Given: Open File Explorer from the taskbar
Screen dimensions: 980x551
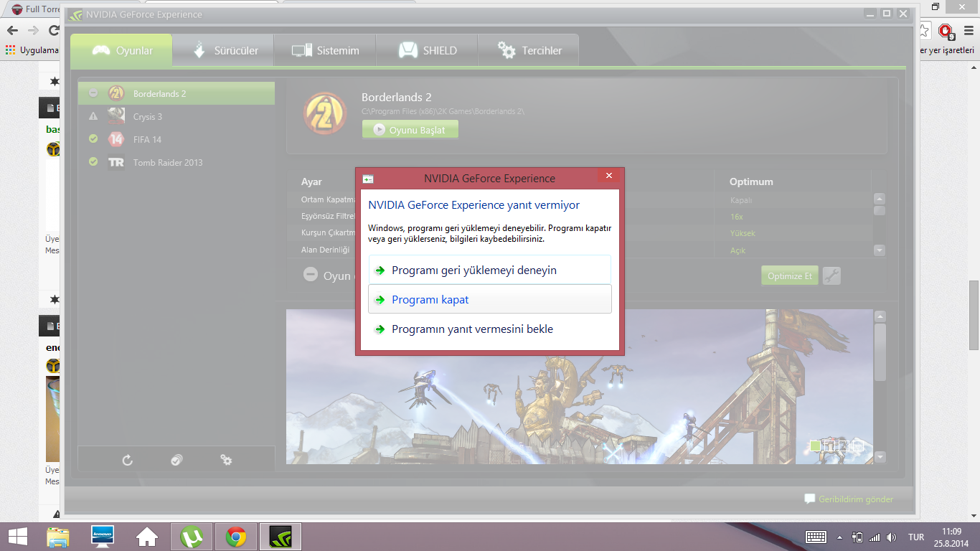Looking at the screenshot, I should pyautogui.click(x=58, y=537).
